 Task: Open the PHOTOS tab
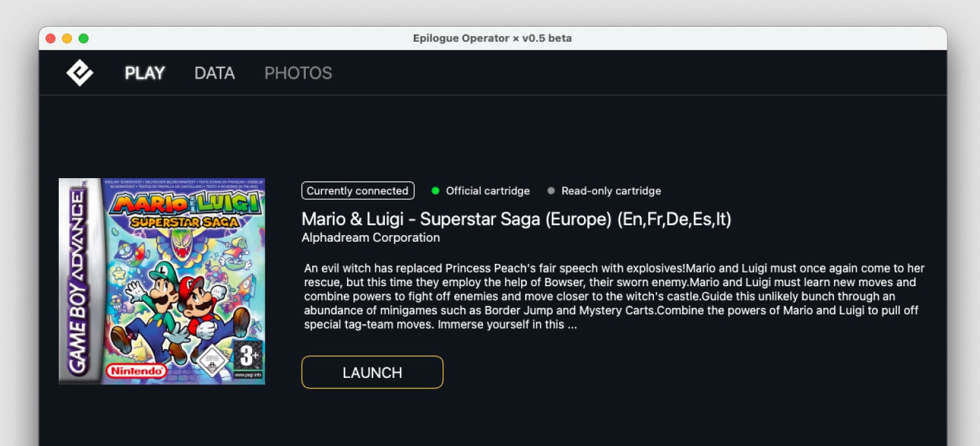[x=298, y=73]
